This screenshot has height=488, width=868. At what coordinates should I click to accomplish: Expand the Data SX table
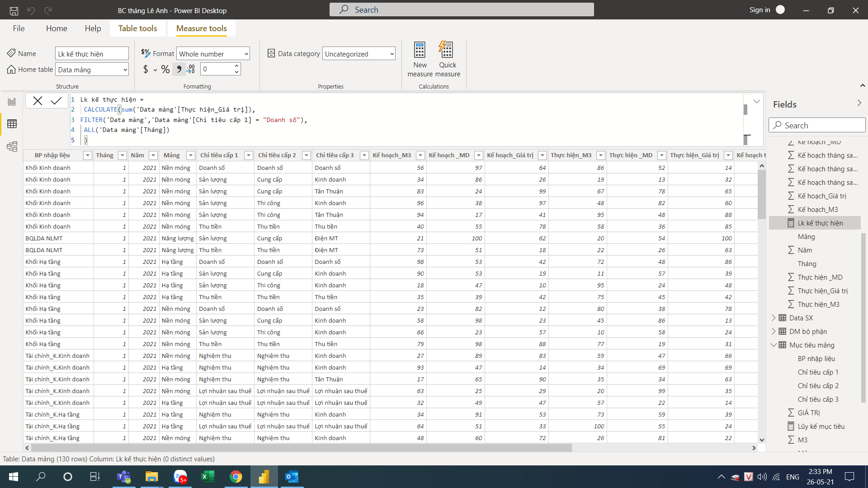774,318
